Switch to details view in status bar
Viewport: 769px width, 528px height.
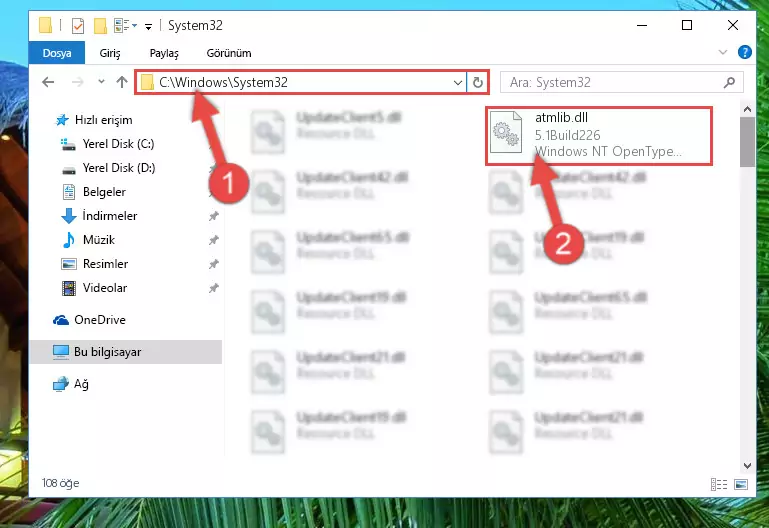tap(719, 485)
